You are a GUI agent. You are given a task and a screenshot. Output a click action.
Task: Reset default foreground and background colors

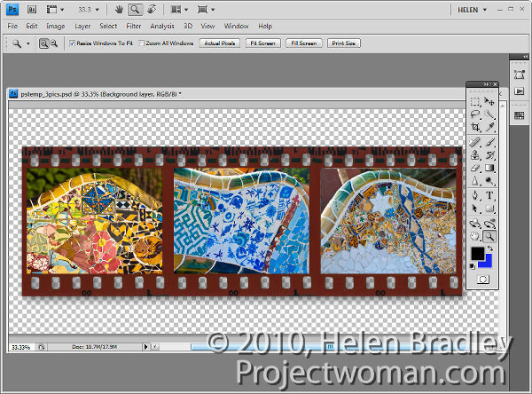tap(473, 266)
